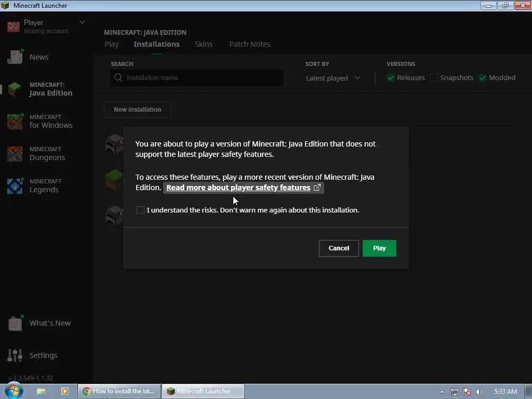The height and width of the screenshot is (399, 532).
Task: Click the New installation button
Action: 137,110
